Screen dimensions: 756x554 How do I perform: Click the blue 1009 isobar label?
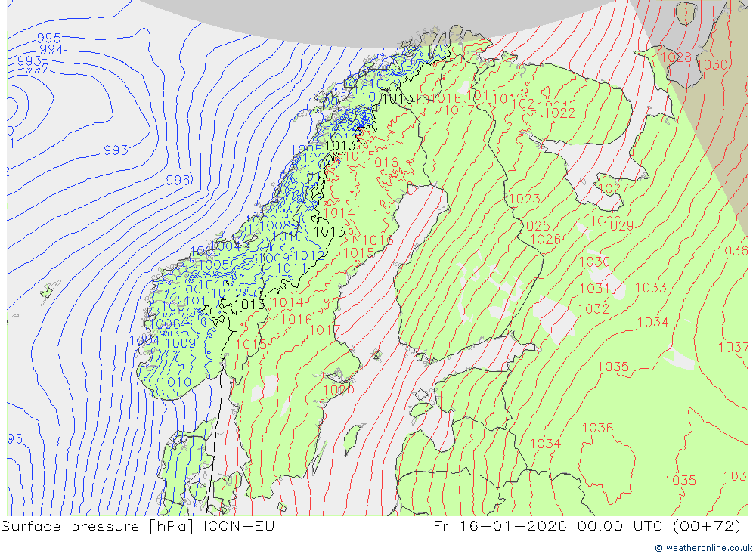click(181, 343)
